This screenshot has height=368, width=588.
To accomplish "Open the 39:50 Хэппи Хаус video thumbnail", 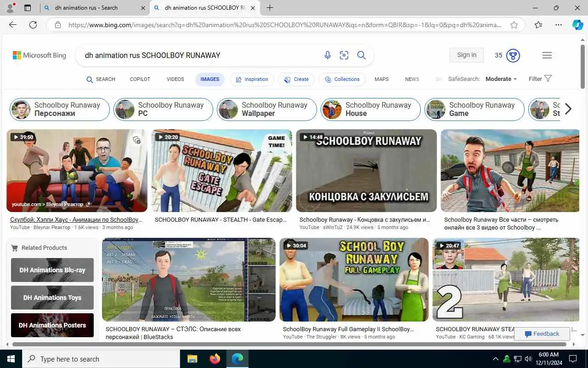I will (x=77, y=171).
